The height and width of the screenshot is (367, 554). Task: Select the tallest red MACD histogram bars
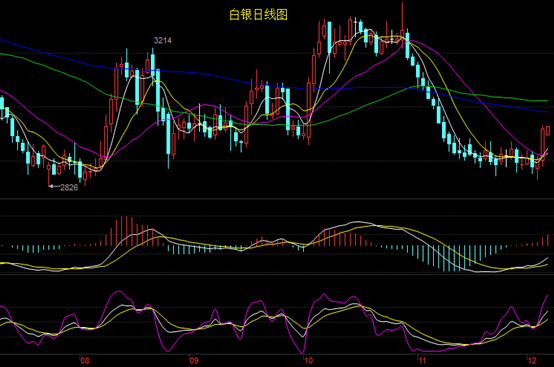124,231
